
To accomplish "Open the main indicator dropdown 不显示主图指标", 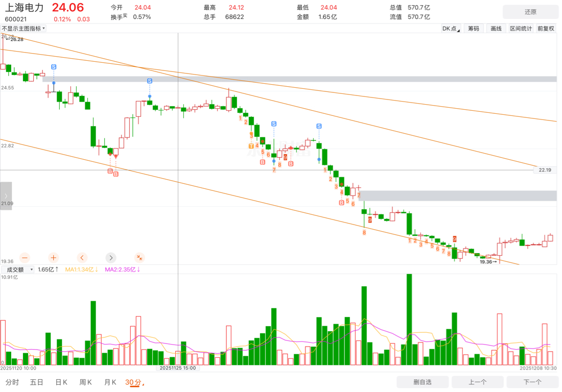I will tap(24, 28).
